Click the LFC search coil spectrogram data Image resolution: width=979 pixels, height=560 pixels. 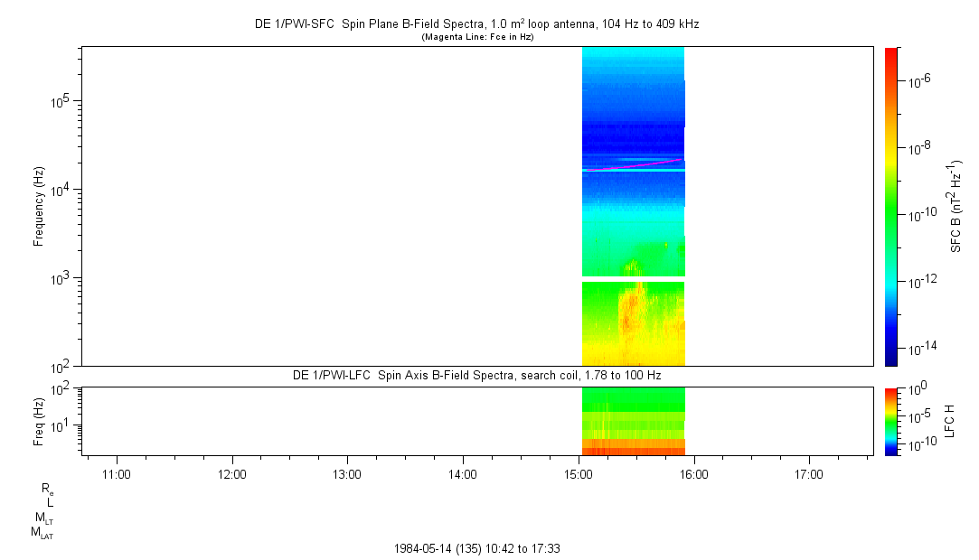[x=633, y=421]
